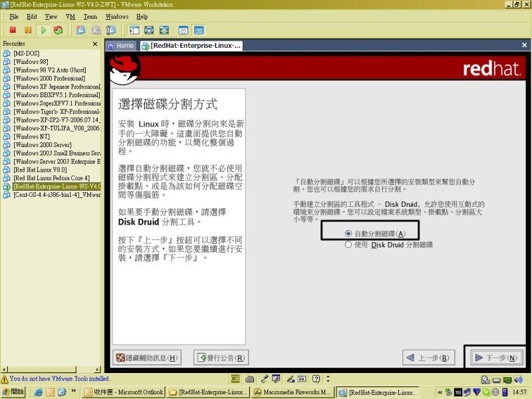Click the Take Snapshot toolbar icon
The image size is (532, 399).
click(x=80, y=30)
